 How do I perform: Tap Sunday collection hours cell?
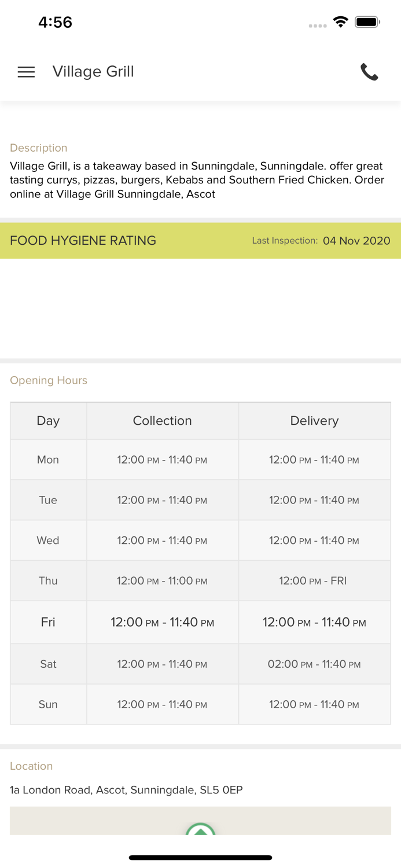(x=162, y=705)
